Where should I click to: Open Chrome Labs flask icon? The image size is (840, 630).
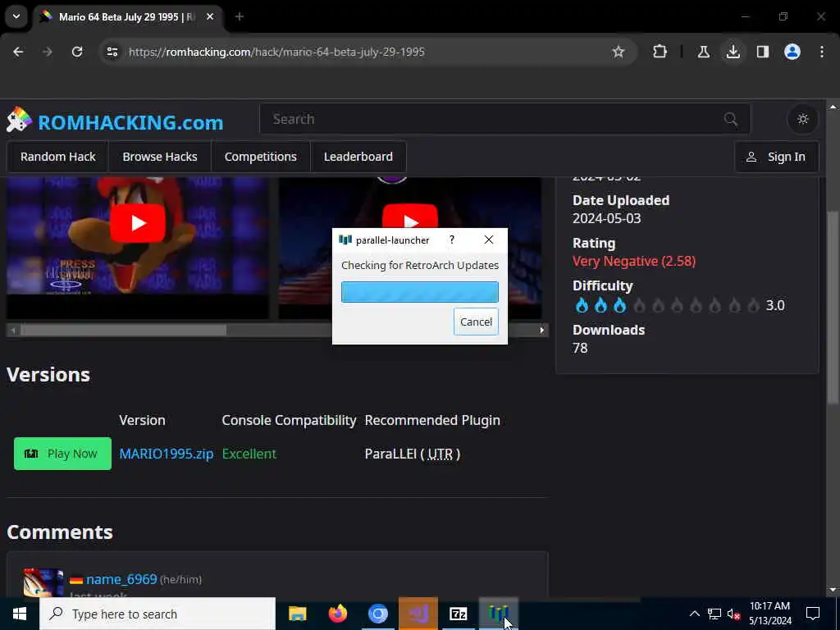click(x=703, y=52)
